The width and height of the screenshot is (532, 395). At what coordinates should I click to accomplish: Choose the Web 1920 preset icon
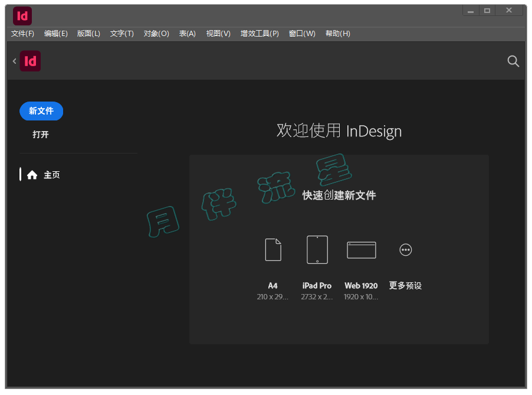361,250
